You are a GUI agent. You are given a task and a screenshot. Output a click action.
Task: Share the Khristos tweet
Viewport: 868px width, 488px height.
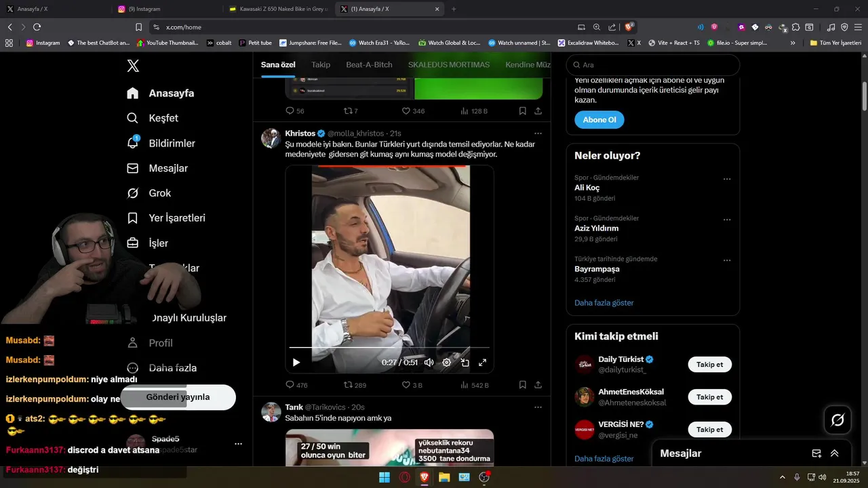(x=538, y=385)
